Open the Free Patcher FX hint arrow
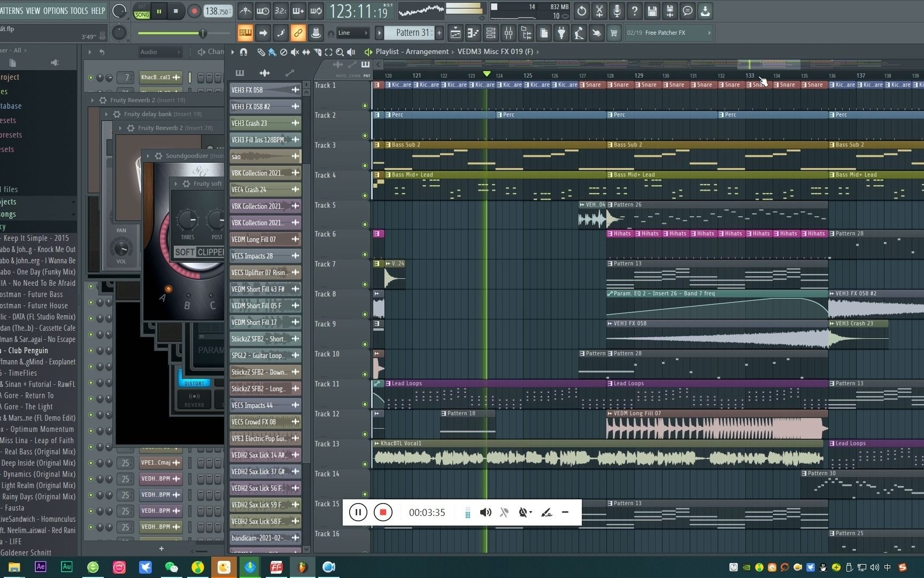Image resolution: width=924 pixels, height=578 pixels. tap(709, 33)
